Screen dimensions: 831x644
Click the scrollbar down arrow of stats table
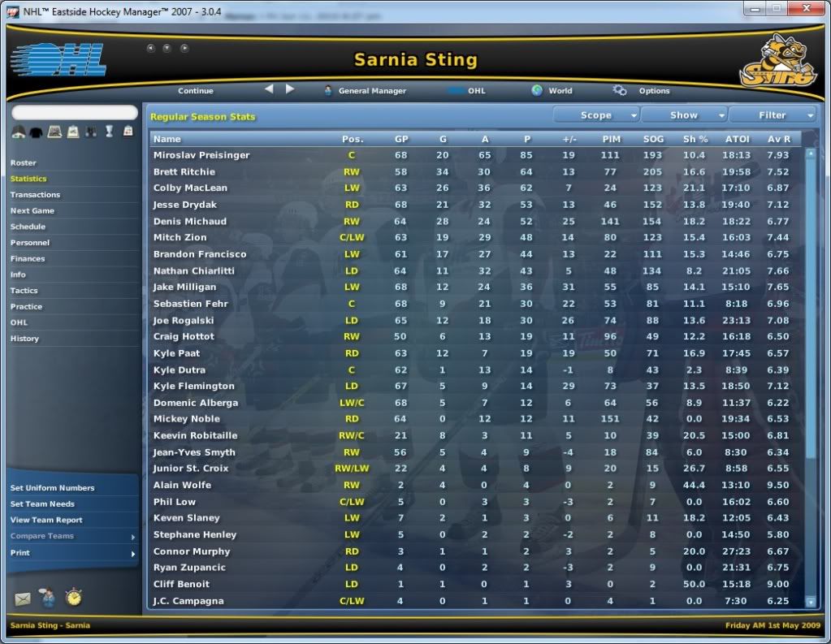811,602
